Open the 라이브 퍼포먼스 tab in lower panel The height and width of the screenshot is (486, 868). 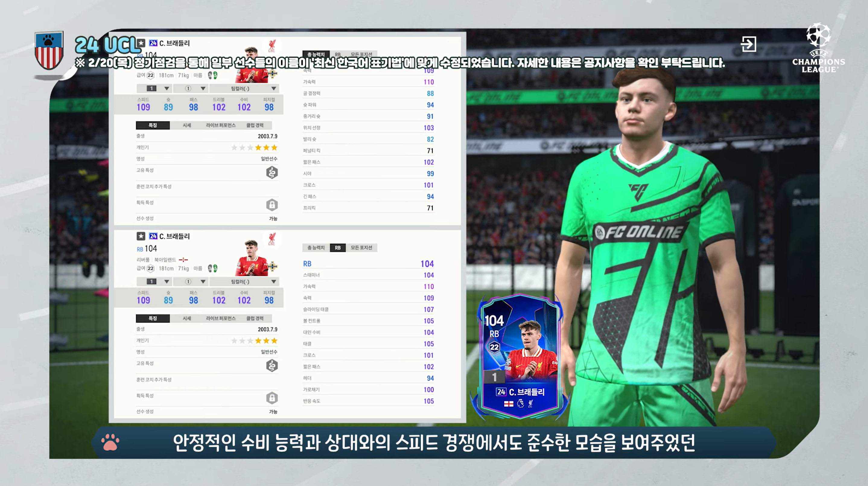pyautogui.click(x=221, y=318)
